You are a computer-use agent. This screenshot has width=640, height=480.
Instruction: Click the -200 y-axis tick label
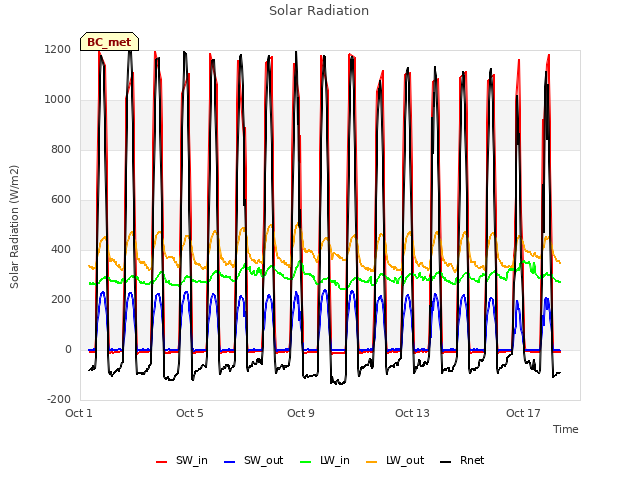coord(59,400)
